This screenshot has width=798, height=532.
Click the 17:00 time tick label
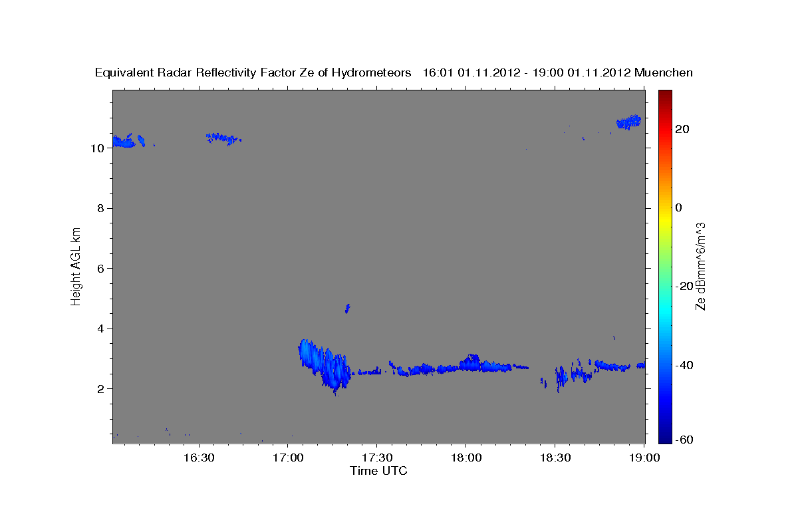click(289, 458)
